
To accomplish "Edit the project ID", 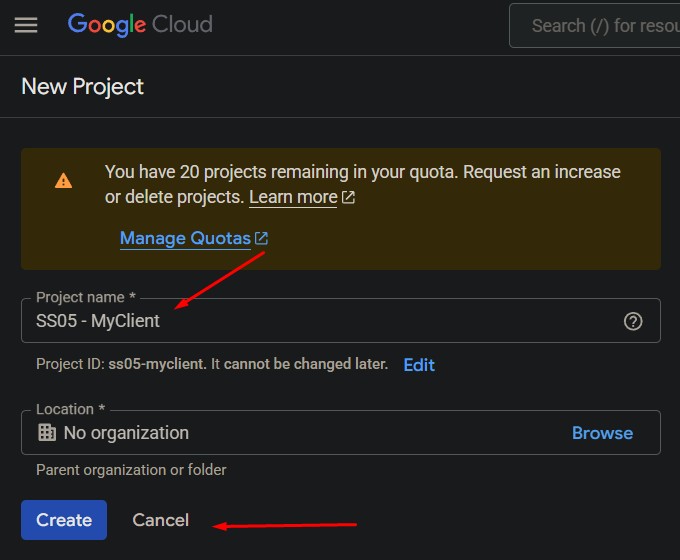I will click(x=419, y=365).
